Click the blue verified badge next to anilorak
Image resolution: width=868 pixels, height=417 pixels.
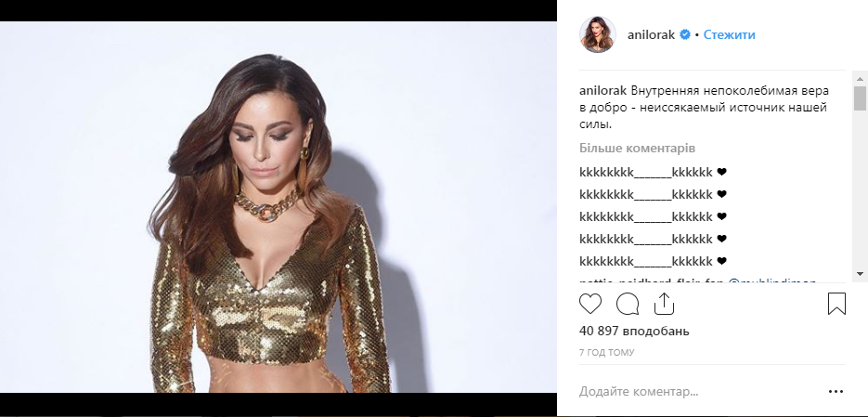point(685,35)
